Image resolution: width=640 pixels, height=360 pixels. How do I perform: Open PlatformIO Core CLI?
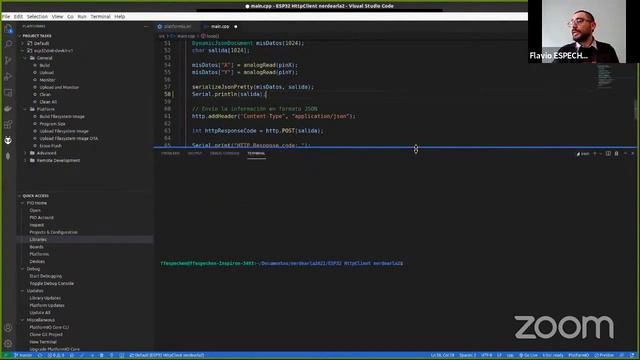click(x=49, y=327)
